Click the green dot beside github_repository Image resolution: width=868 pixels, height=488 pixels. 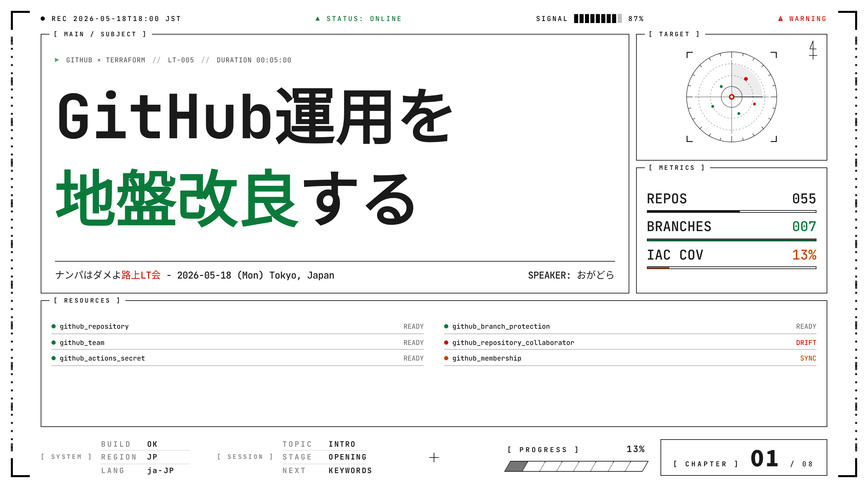tap(54, 326)
